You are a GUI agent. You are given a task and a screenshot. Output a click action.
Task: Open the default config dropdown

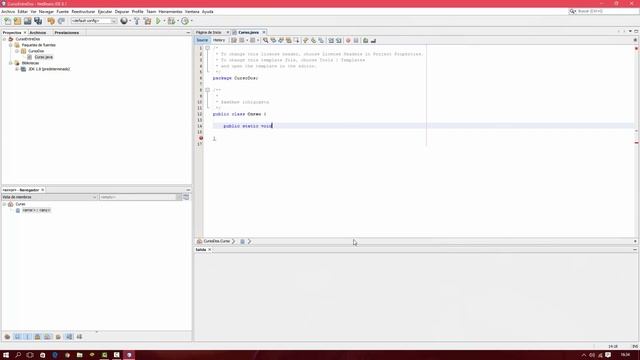point(94,21)
